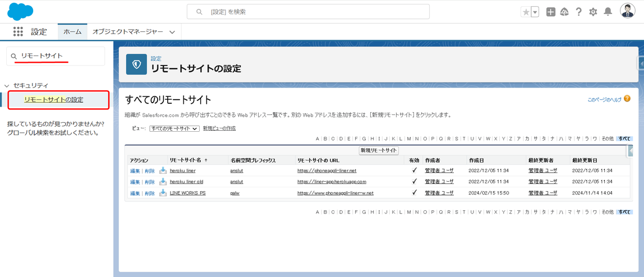This screenshot has width=644, height=277.
Task: Click the shield icon in the page header
Action: coord(136,64)
